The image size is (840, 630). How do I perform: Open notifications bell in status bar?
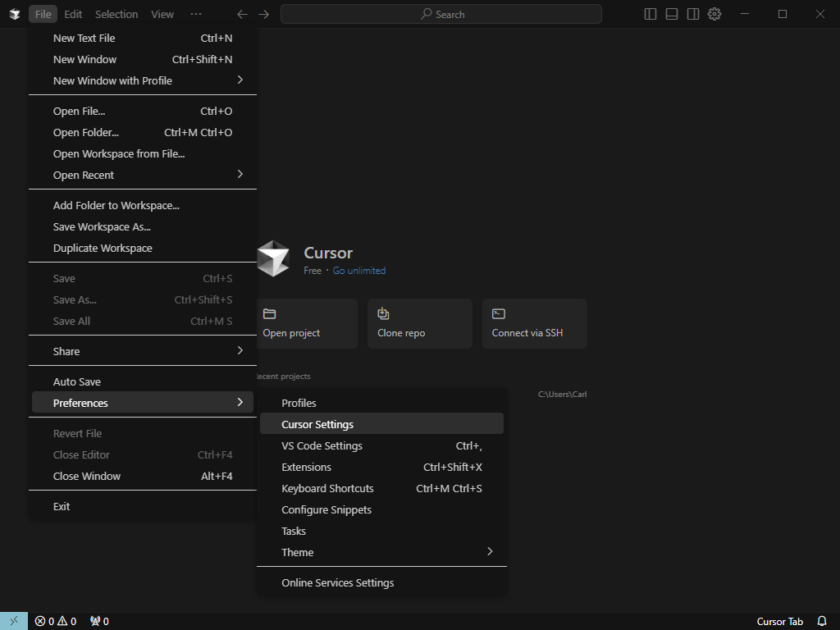click(822, 621)
